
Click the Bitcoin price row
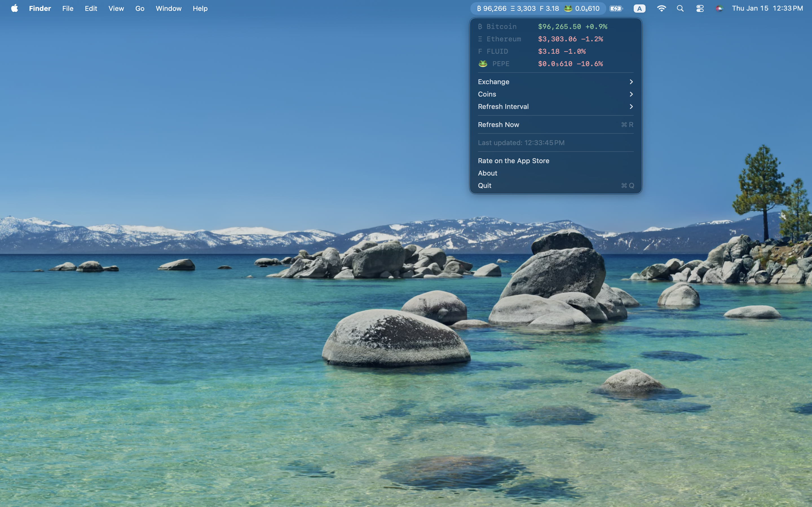coord(555,26)
